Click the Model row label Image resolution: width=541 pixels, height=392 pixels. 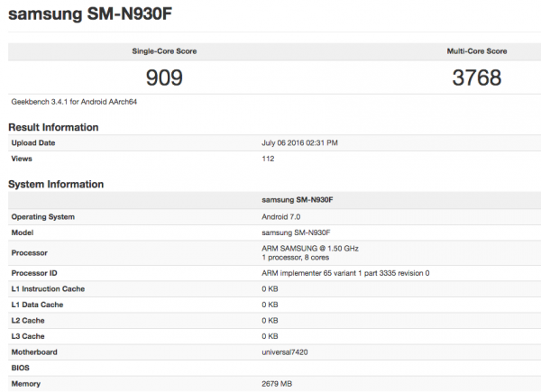click(x=23, y=232)
